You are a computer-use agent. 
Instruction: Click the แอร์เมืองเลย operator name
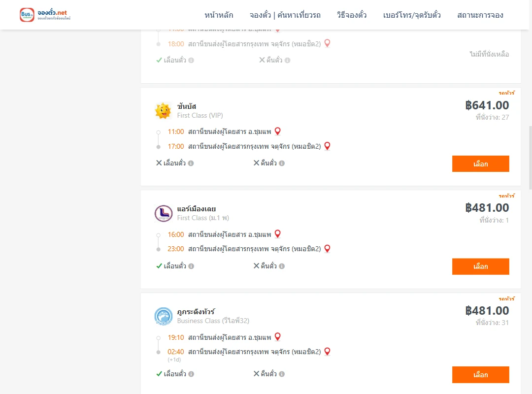(197, 209)
